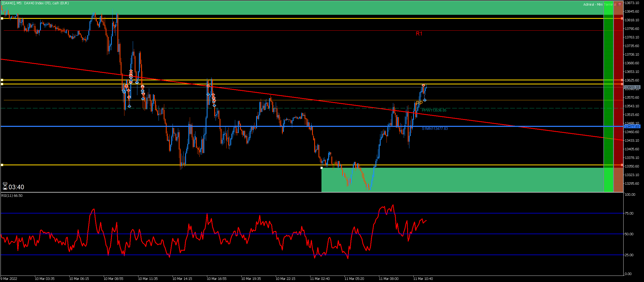Click the "10 Mar 16:55" time label
The height and width of the screenshot is (282, 644).
217,279
